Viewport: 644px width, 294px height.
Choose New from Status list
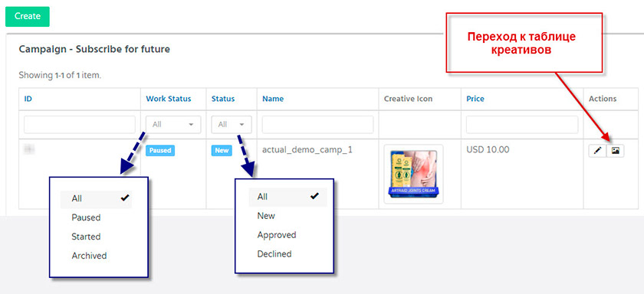pos(266,216)
